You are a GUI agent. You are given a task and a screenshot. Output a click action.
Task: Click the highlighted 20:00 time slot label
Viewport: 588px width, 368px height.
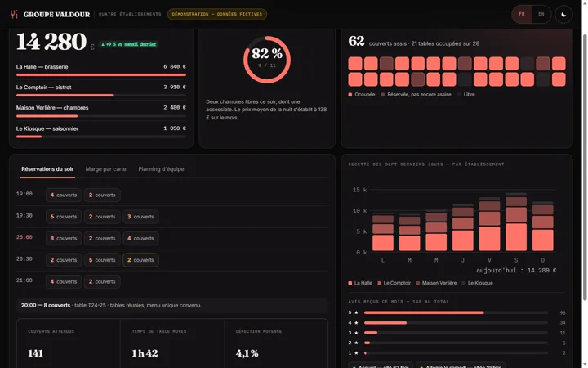[x=24, y=237]
